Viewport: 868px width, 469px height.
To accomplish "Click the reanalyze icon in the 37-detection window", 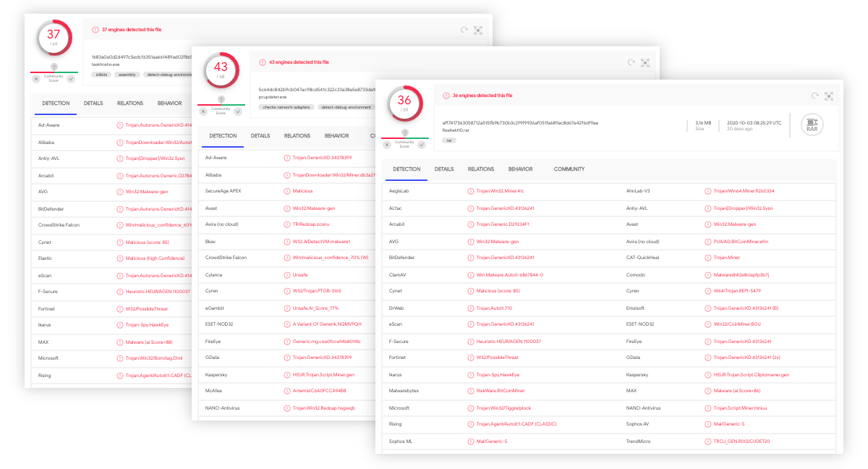I will click(x=464, y=30).
